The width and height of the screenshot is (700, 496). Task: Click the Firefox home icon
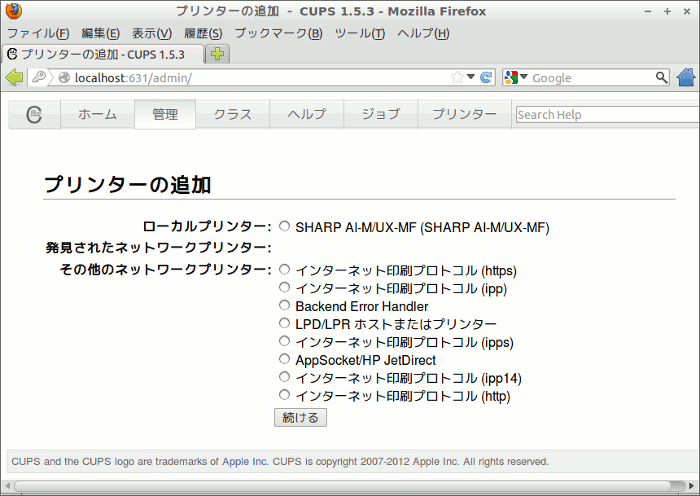pyautogui.click(x=685, y=78)
